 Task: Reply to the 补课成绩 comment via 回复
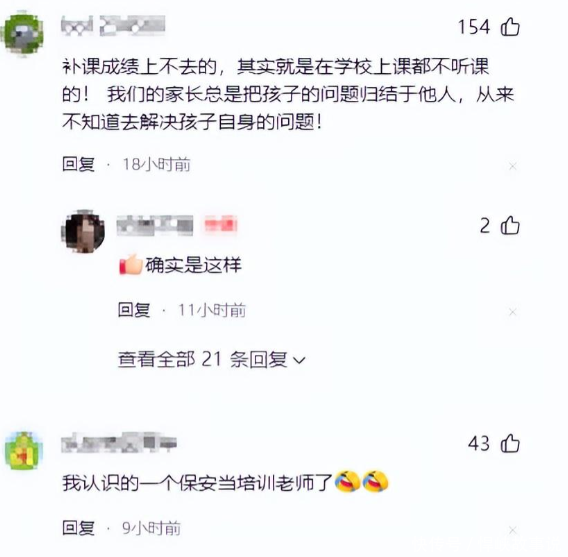(x=79, y=164)
